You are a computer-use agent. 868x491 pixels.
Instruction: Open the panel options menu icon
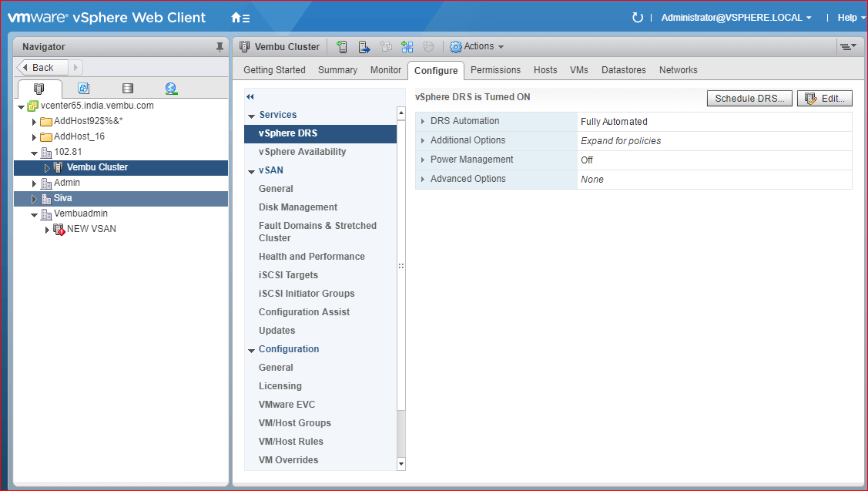[847, 47]
